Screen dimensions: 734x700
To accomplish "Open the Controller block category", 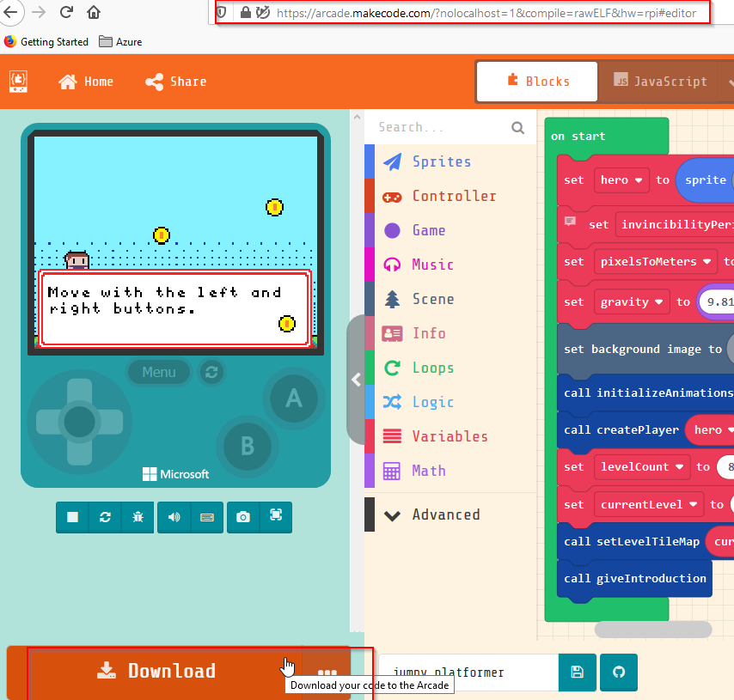I will point(450,196).
